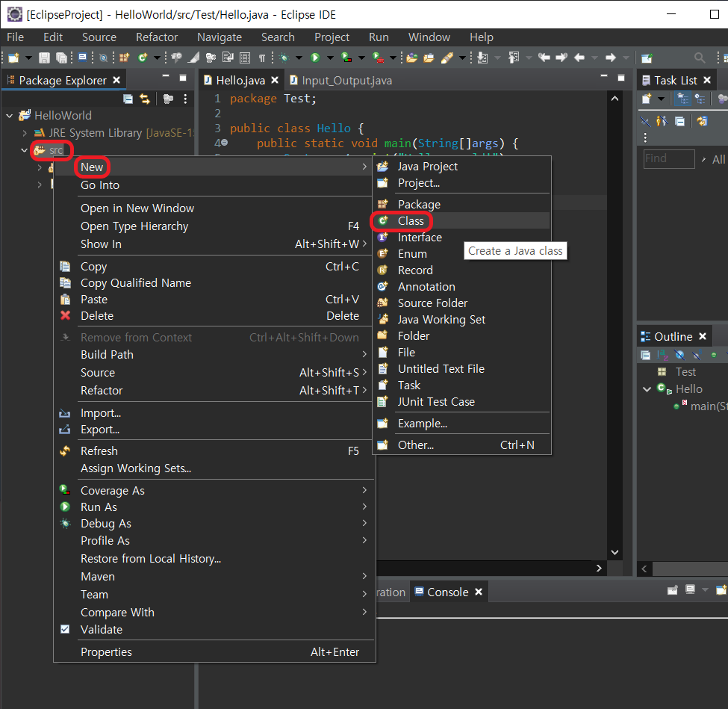Click the Save All toolbar icon
The image size is (728, 709).
[x=61, y=58]
